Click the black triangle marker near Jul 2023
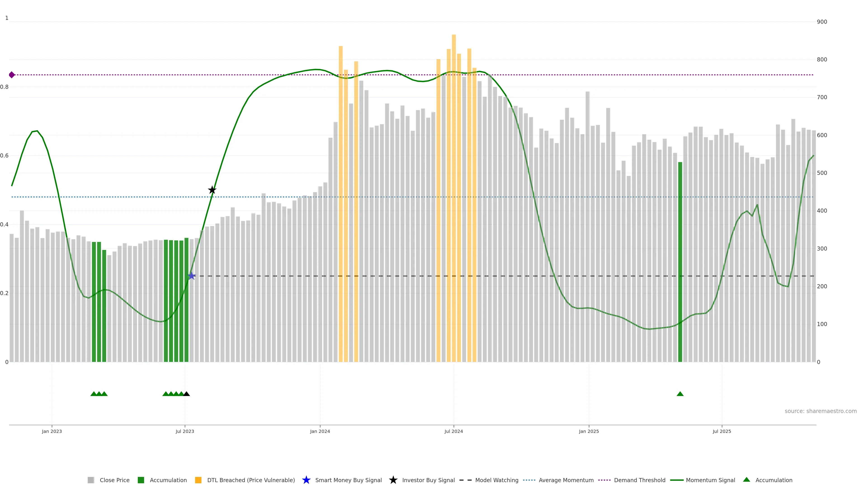The width and height of the screenshot is (868, 488). click(186, 394)
